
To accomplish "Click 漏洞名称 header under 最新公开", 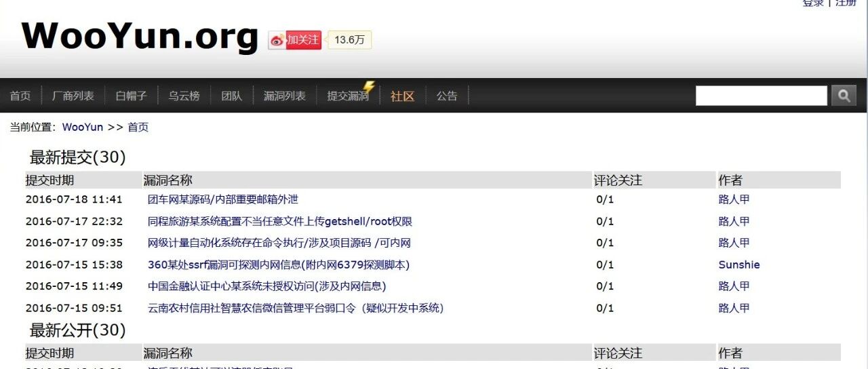I will click(x=167, y=353).
